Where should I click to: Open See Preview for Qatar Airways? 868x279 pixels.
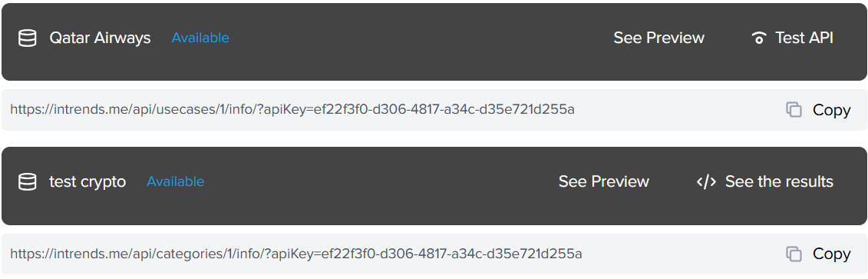pos(658,38)
